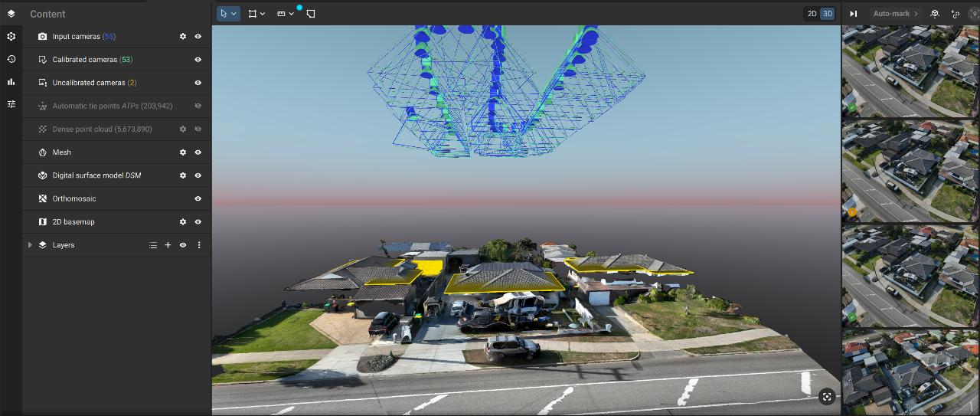Open the processing settings gear in left sidebar
The height and width of the screenshot is (416, 980).
pyautogui.click(x=11, y=36)
